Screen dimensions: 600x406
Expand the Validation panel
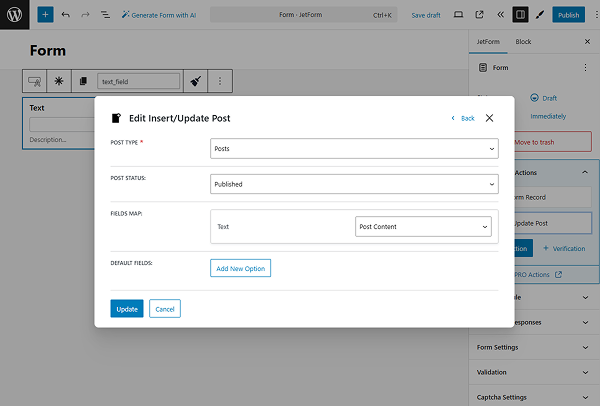point(534,372)
